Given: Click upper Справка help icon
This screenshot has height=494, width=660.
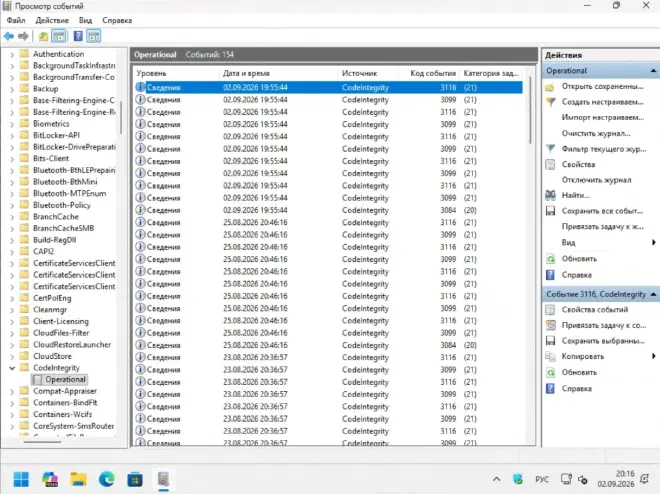Looking at the screenshot, I should coord(550,275).
